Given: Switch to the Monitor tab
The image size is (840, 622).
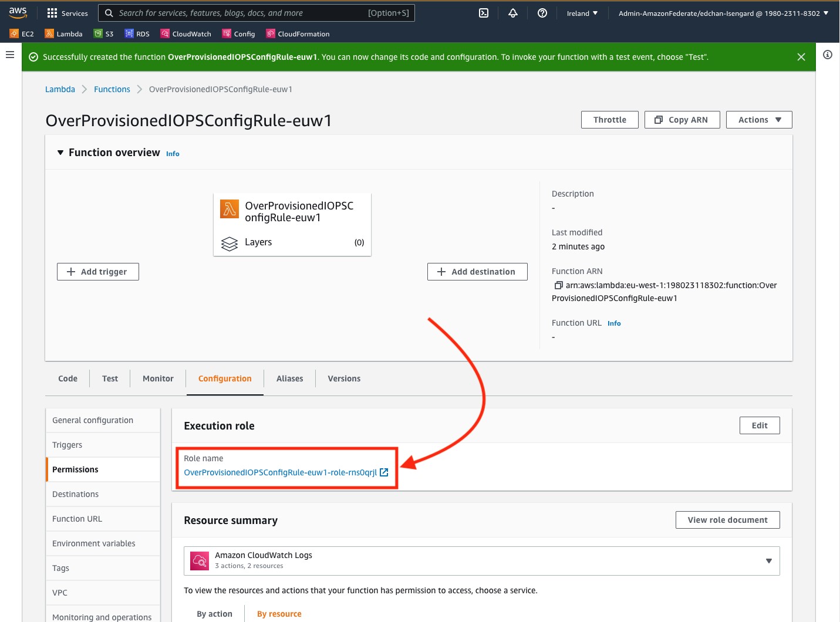Looking at the screenshot, I should pos(157,378).
